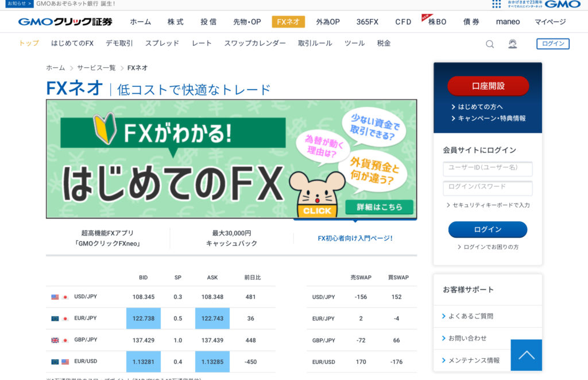Open the スワップカレンダー sub-navigation tab
Viewport: 588px width, 380px height.
click(255, 43)
